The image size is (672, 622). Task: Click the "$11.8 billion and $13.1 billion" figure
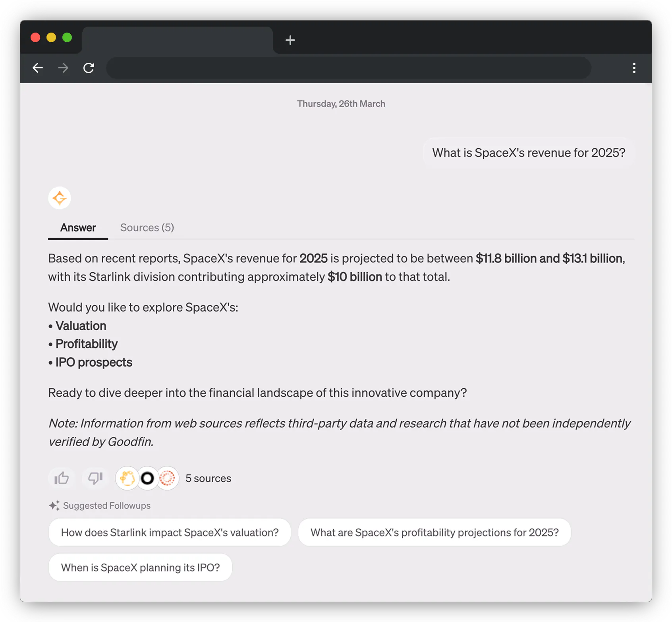click(x=549, y=258)
